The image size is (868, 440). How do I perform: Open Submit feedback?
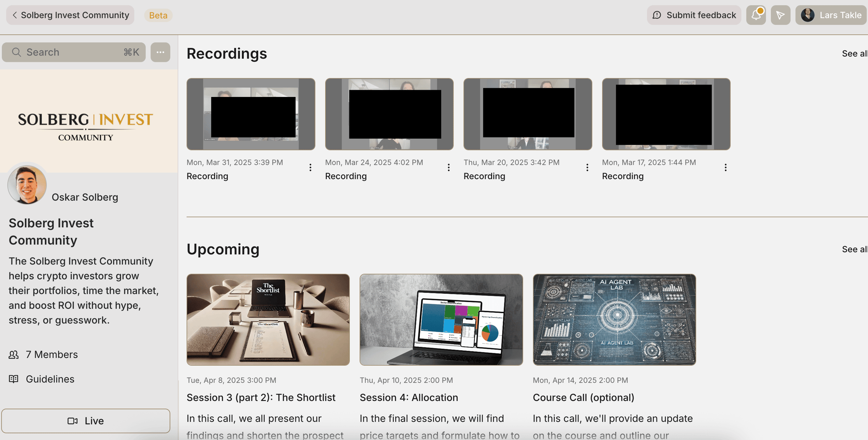pyautogui.click(x=694, y=15)
